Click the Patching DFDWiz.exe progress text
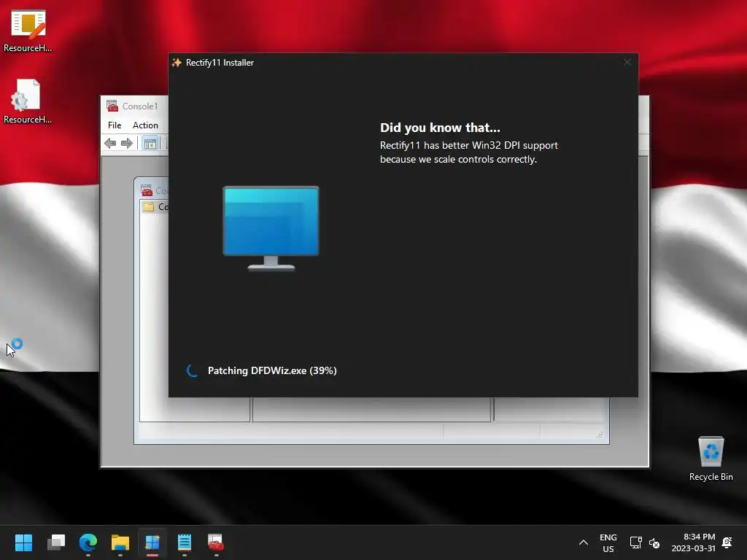This screenshot has width=747, height=560. coord(272,370)
